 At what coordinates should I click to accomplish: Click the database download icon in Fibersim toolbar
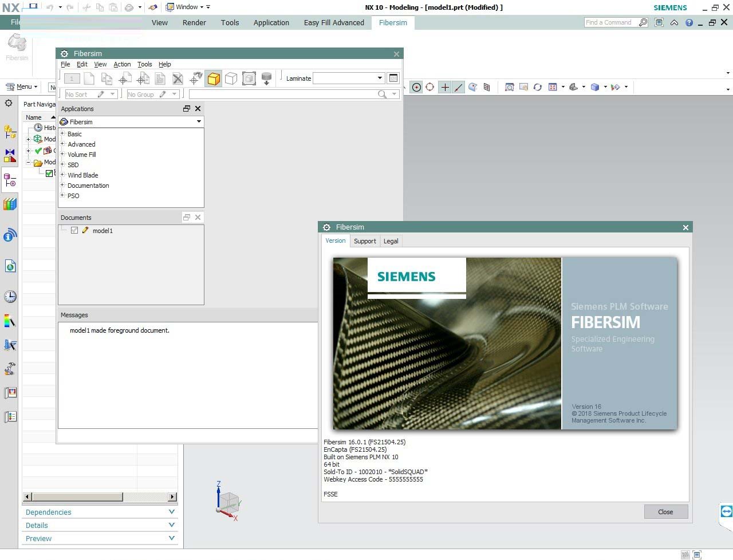pyautogui.click(x=266, y=78)
